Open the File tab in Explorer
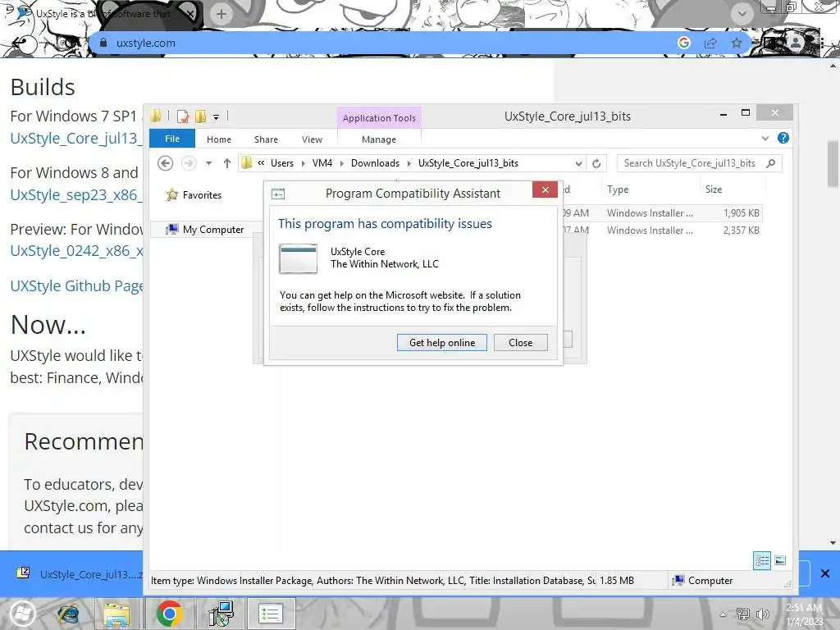Image resolution: width=840 pixels, height=630 pixels. point(172,139)
